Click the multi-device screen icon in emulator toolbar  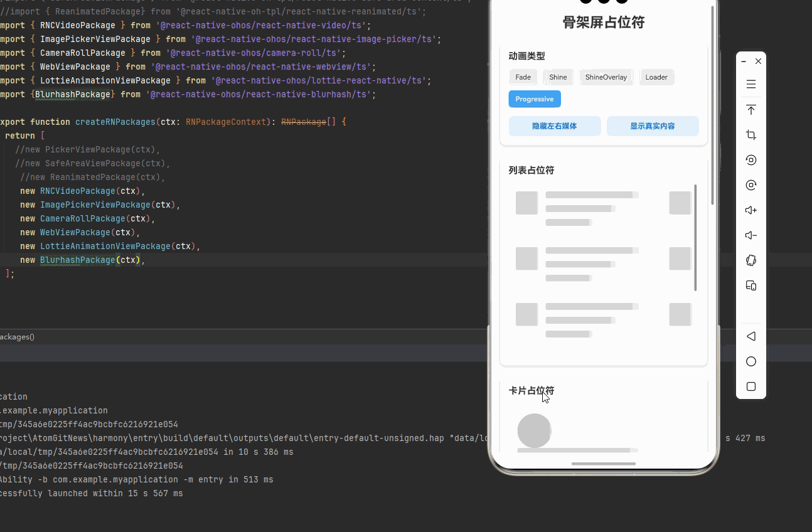[751, 285]
